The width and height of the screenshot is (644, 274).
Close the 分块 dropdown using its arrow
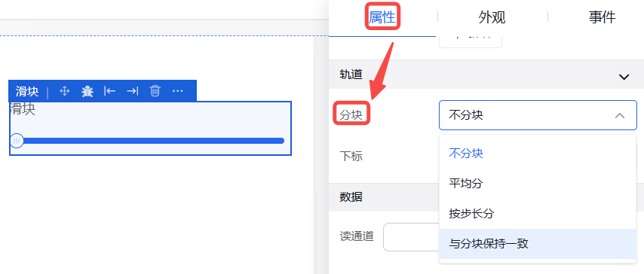(x=620, y=116)
